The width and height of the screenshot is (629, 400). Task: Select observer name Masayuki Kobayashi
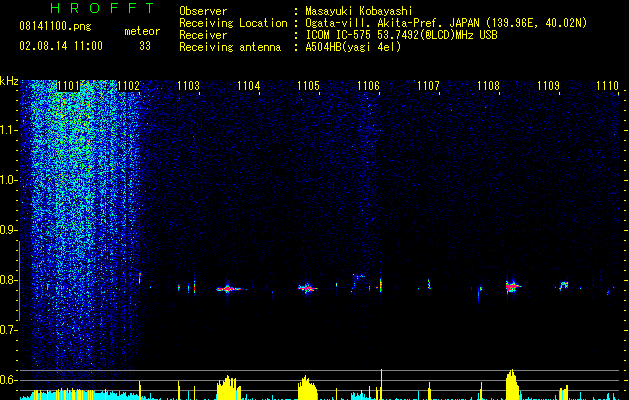[359, 11]
